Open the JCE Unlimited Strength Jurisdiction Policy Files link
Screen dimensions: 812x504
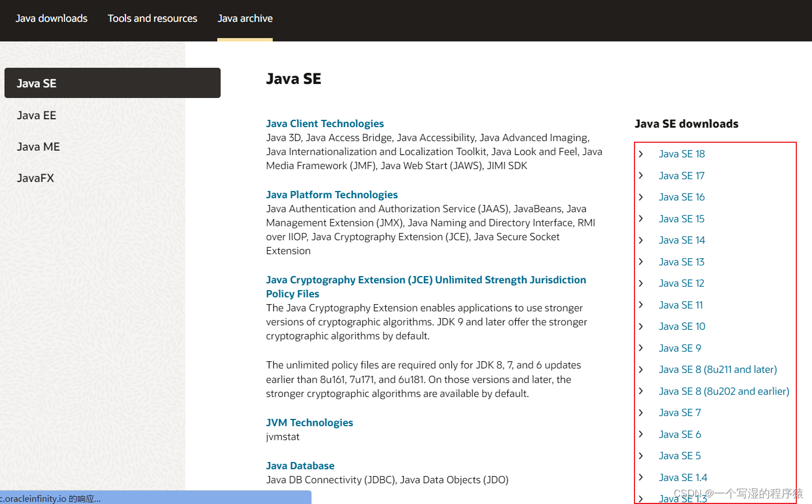click(x=426, y=287)
